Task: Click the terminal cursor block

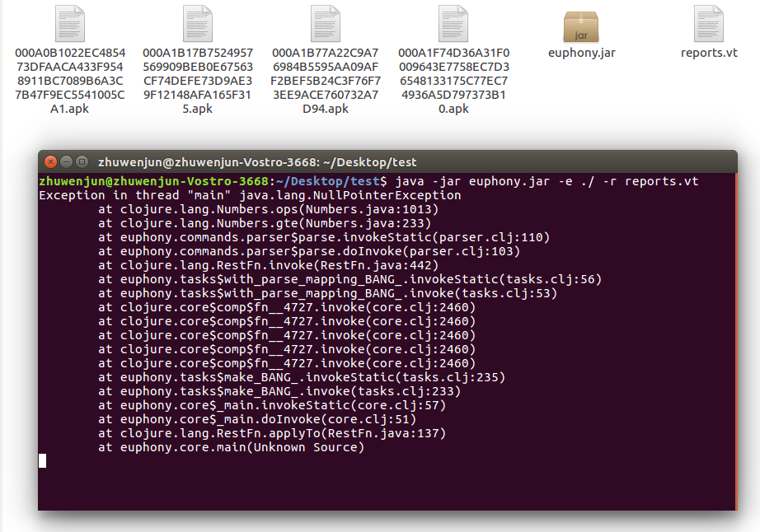Action: [x=43, y=461]
